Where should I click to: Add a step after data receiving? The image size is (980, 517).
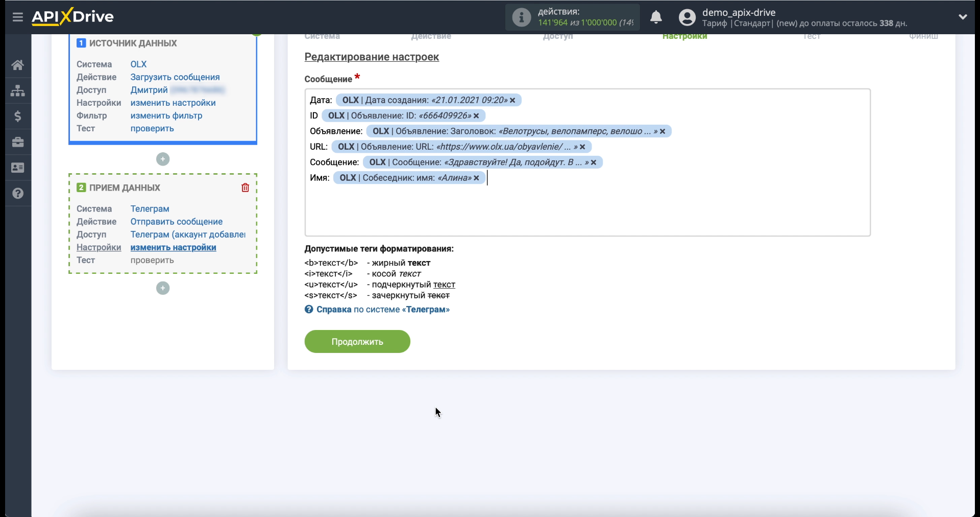coord(163,288)
